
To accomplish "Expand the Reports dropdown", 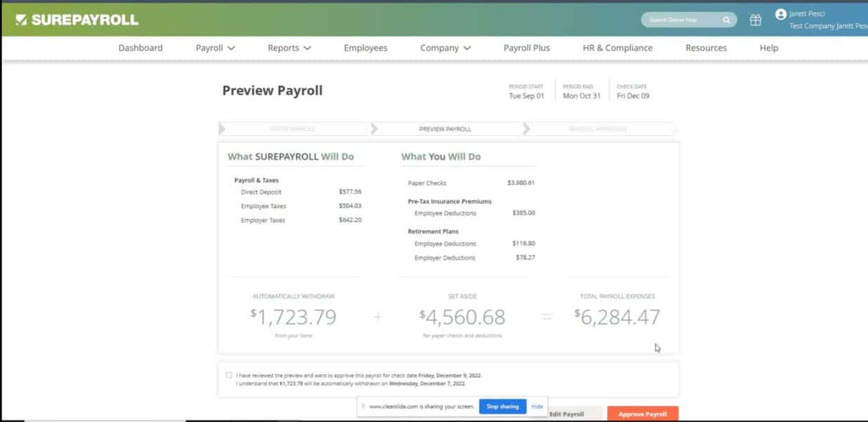I will [289, 48].
